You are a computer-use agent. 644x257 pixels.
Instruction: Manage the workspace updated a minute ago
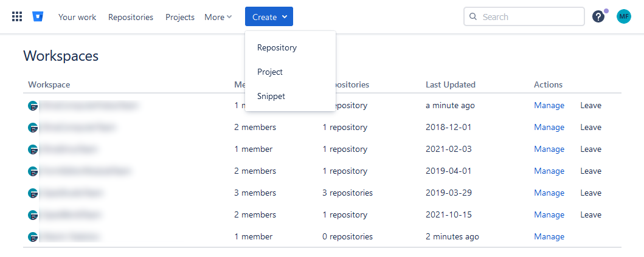(x=549, y=106)
